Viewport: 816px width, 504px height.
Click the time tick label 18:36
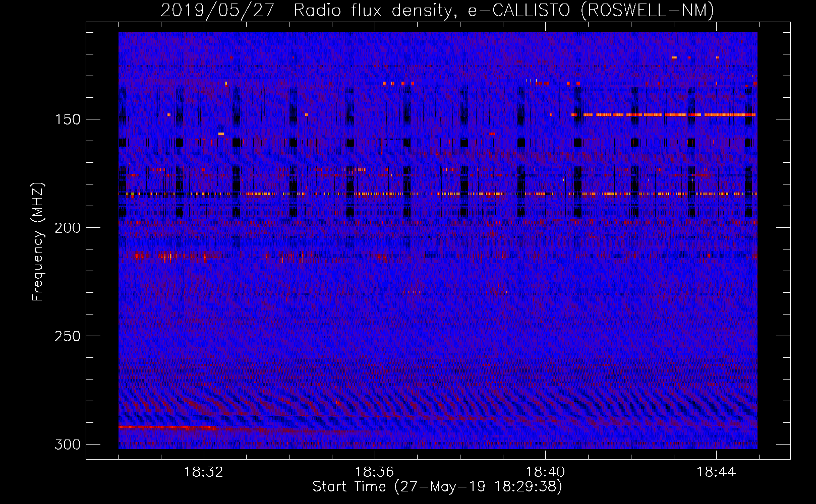pyautogui.click(x=375, y=472)
